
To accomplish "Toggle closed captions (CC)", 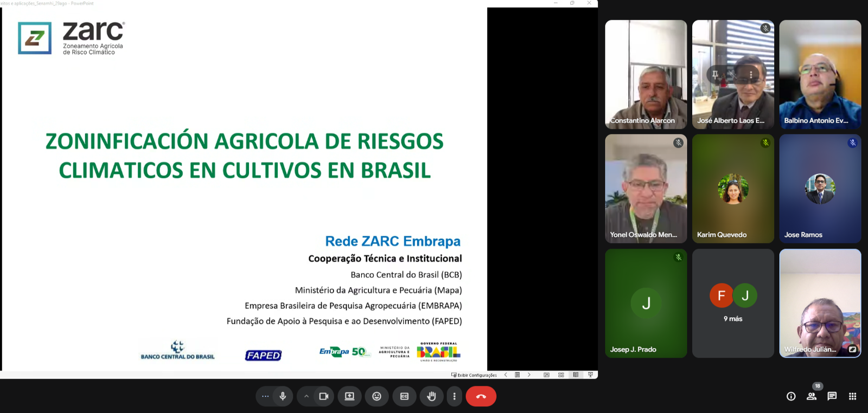I will tap(404, 396).
